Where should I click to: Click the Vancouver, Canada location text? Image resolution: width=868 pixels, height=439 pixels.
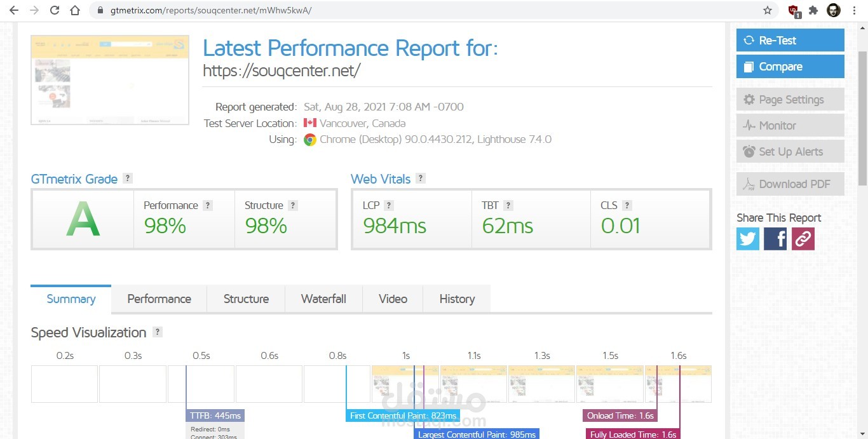point(362,123)
